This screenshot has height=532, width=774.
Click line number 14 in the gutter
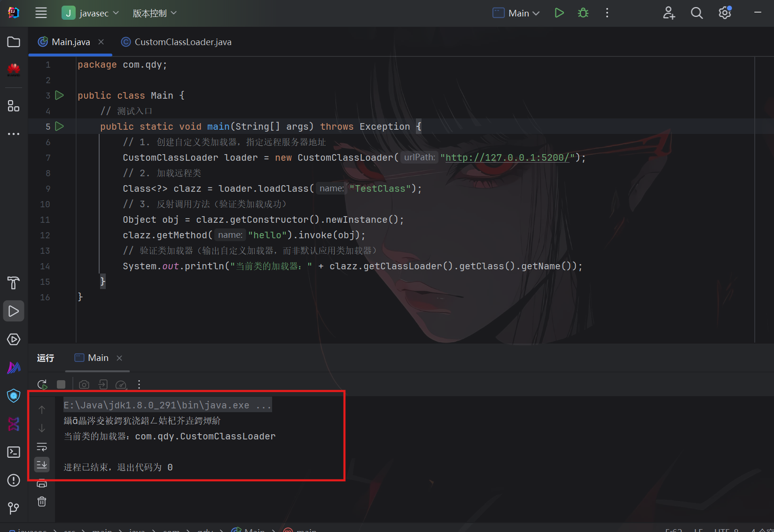coord(45,266)
